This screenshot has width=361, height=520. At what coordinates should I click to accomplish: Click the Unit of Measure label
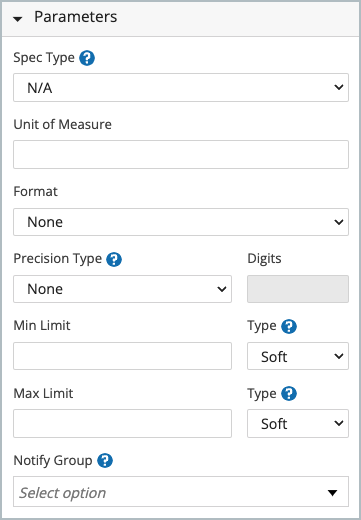63,124
